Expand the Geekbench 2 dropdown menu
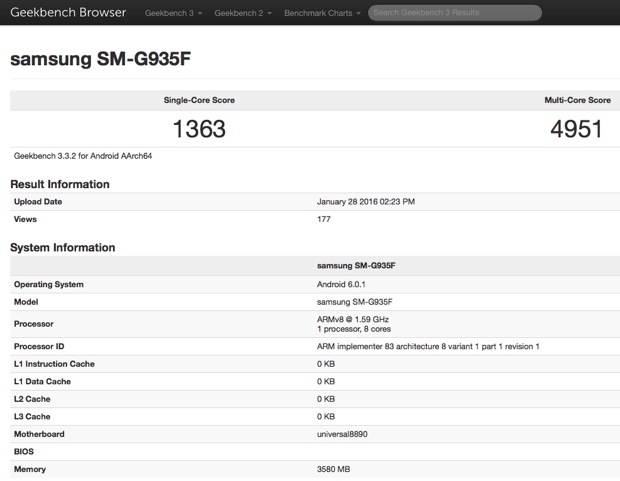 pos(242,13)
